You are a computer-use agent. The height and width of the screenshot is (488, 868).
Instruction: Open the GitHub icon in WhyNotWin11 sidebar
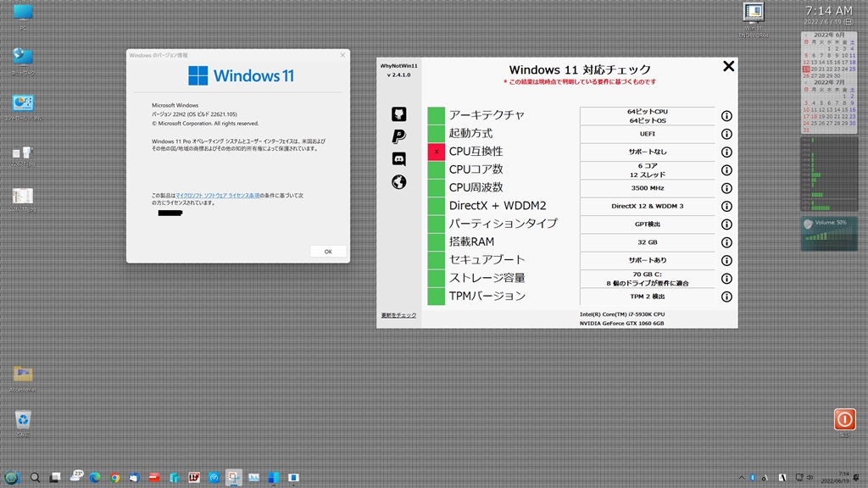(x=398, y=114)
